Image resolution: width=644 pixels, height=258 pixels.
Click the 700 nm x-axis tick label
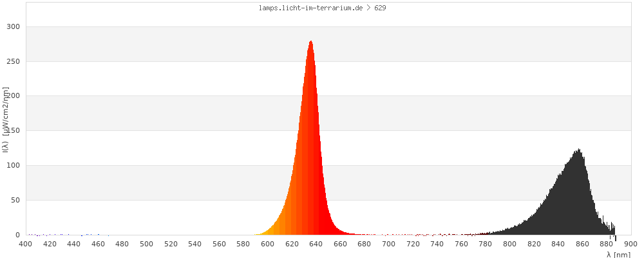(x=389, y=244)
